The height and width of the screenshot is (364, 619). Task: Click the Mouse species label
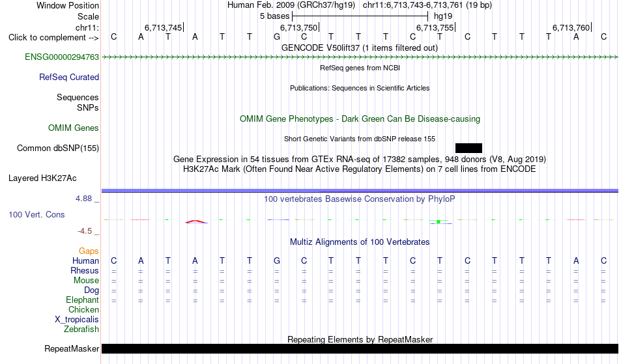click(x=86, y=281)
